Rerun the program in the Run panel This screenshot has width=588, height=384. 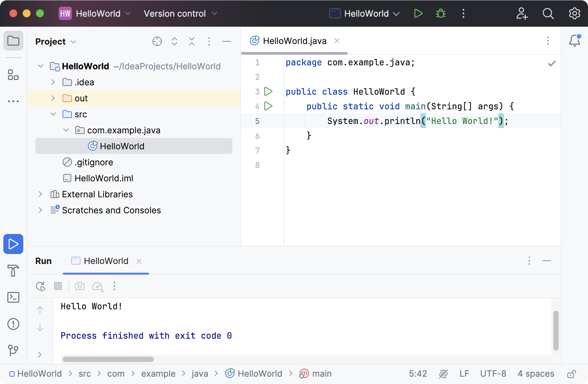[40, 286]
